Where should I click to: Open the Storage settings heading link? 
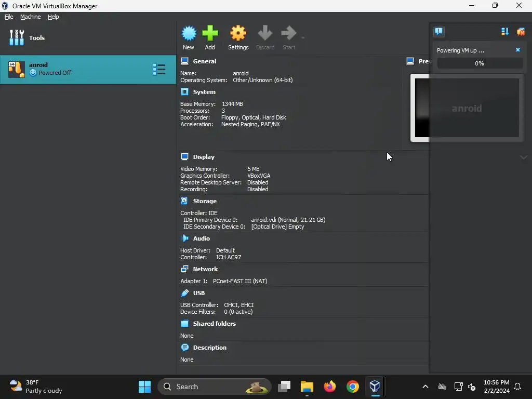point(205,201)
